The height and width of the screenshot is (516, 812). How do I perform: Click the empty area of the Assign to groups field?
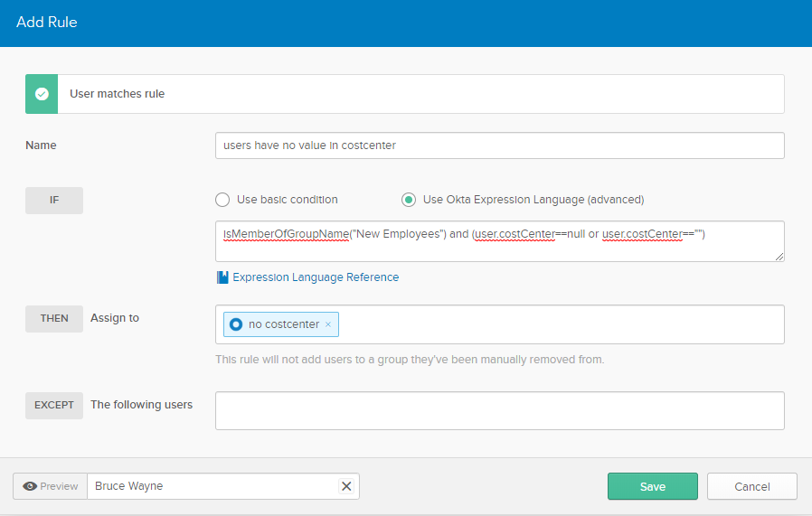pos(561,324)
